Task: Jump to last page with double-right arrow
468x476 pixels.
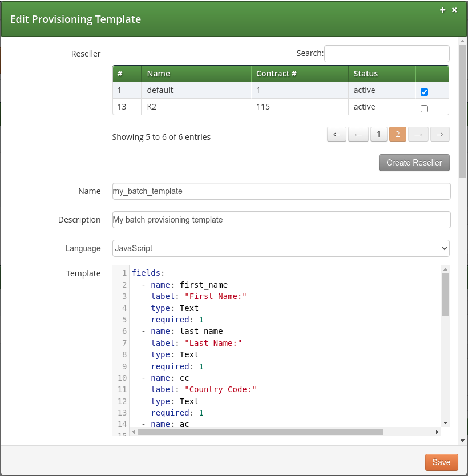Action: [439, 134]
